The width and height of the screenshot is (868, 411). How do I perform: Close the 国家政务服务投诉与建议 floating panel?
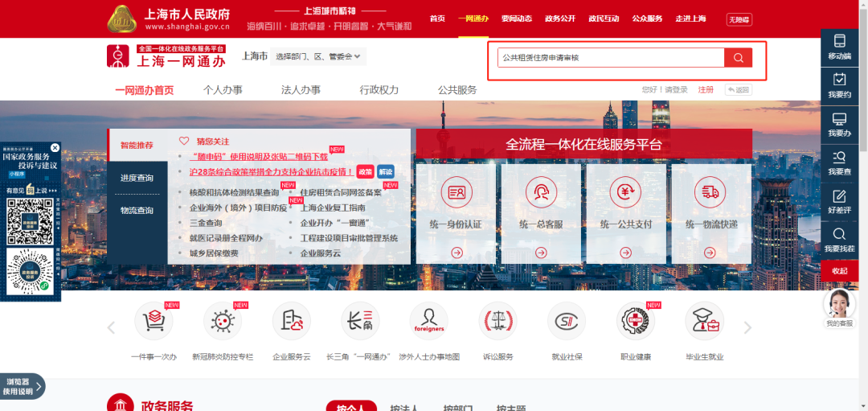click(55, 148)
